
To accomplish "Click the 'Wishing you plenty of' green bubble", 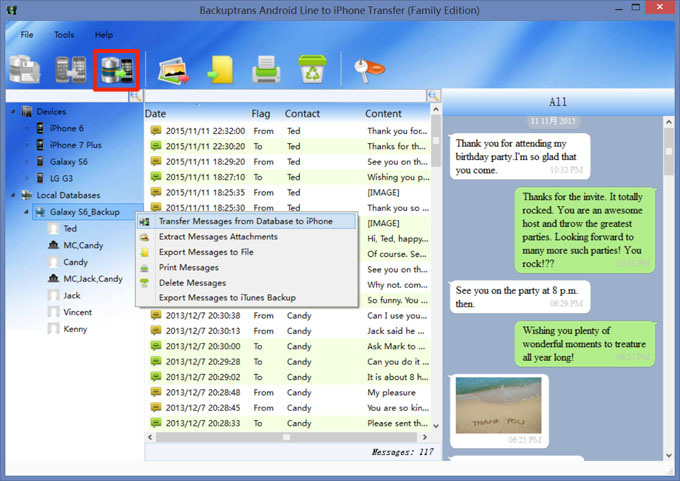I will pyautogui.click(x=585, y=344).
